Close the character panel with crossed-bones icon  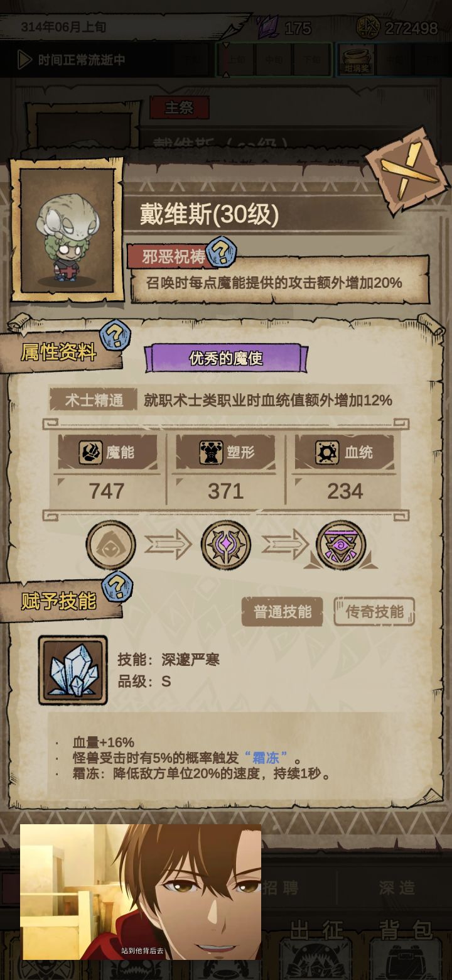point(408,171)
